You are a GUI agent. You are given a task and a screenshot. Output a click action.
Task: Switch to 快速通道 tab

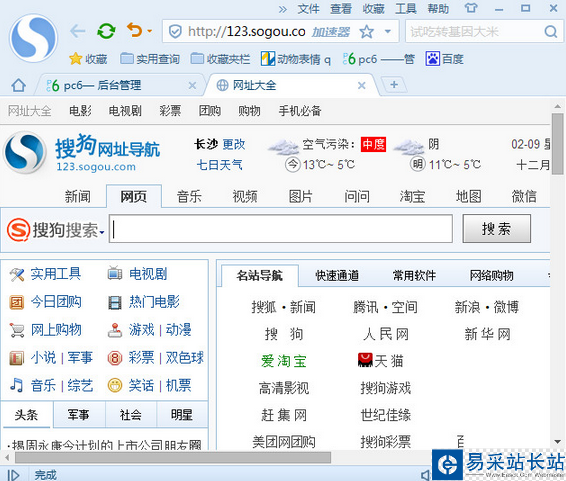(x=337, y=276)
